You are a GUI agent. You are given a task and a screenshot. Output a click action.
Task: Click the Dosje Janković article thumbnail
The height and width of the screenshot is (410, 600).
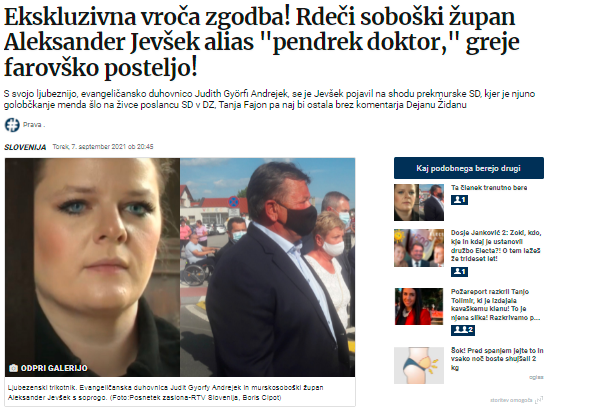pos(419,248)
